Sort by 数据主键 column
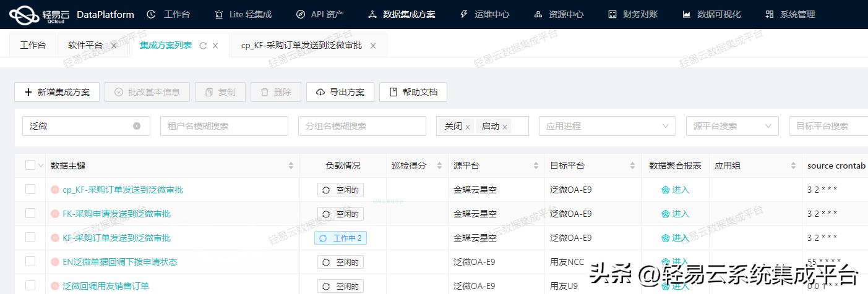This screenshot has height=294, width=868. [291, 166]
